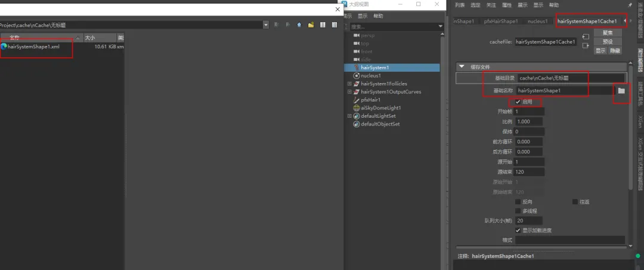Click the folder browse icon beside base name
This screenshot has width=644, height=270.
coord(621,90)
